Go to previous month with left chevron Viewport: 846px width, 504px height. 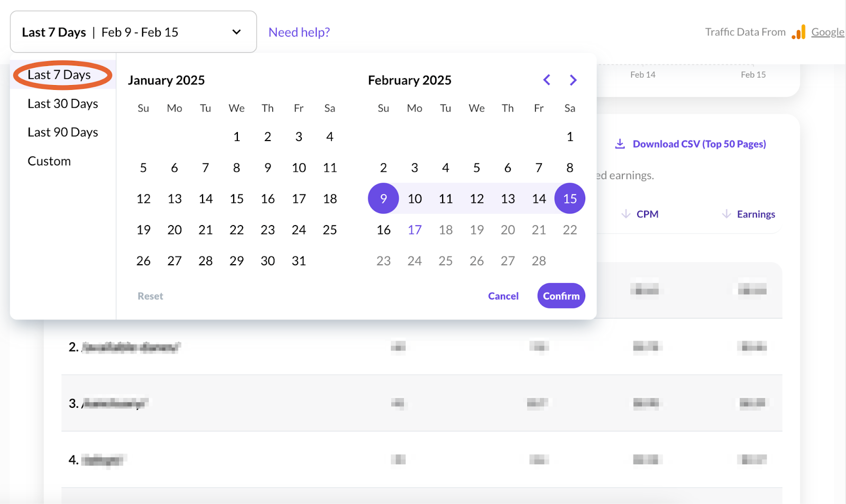point(547,80)
